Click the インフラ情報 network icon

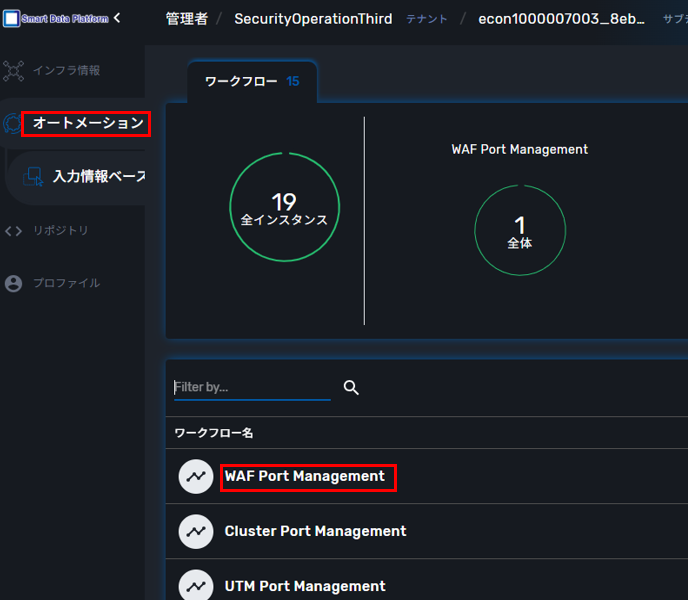(x=14, y=71)
